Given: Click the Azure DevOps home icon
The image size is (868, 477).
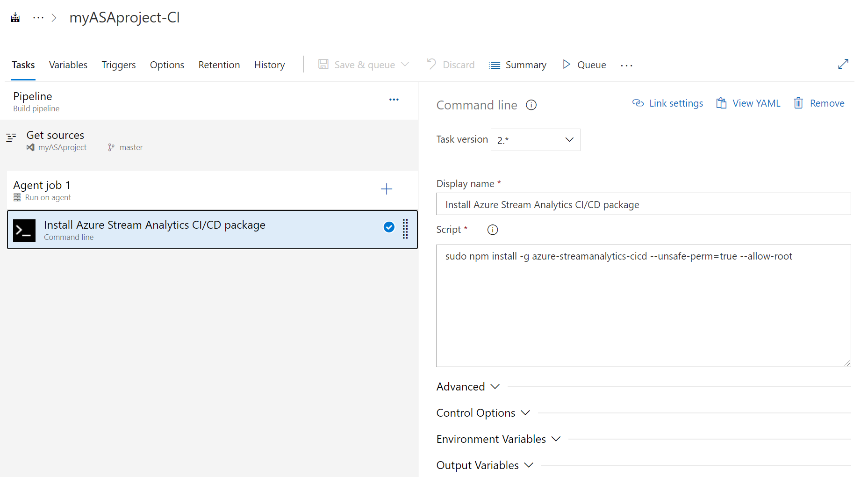Looking at the screenshot, I should (x=15, y=18).
